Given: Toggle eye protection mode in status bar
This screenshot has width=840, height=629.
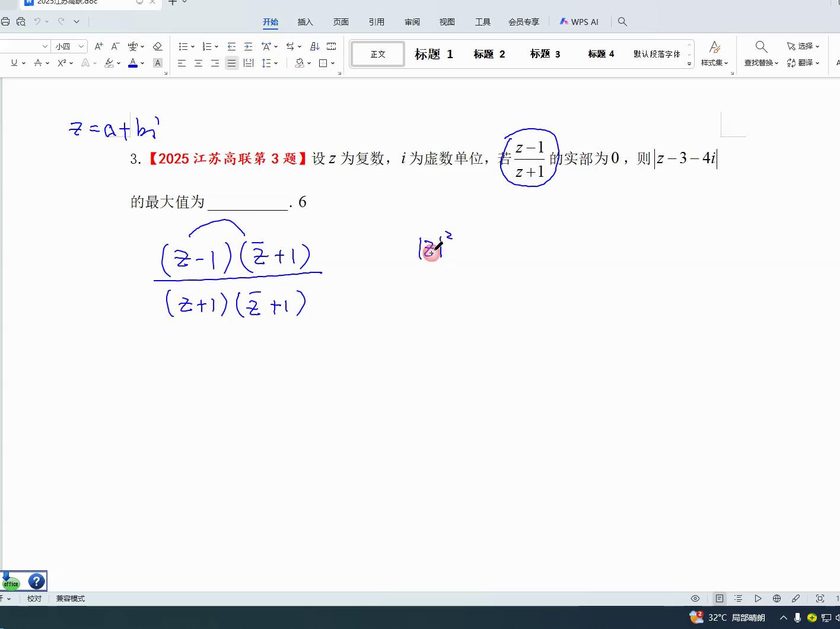Looking at the screenshot, I should point(695,599).
